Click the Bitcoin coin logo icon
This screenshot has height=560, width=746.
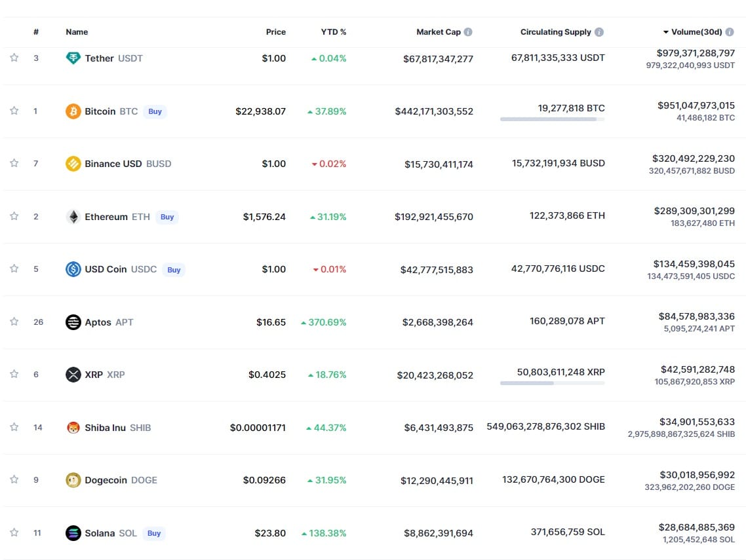[x=73, y=111]
